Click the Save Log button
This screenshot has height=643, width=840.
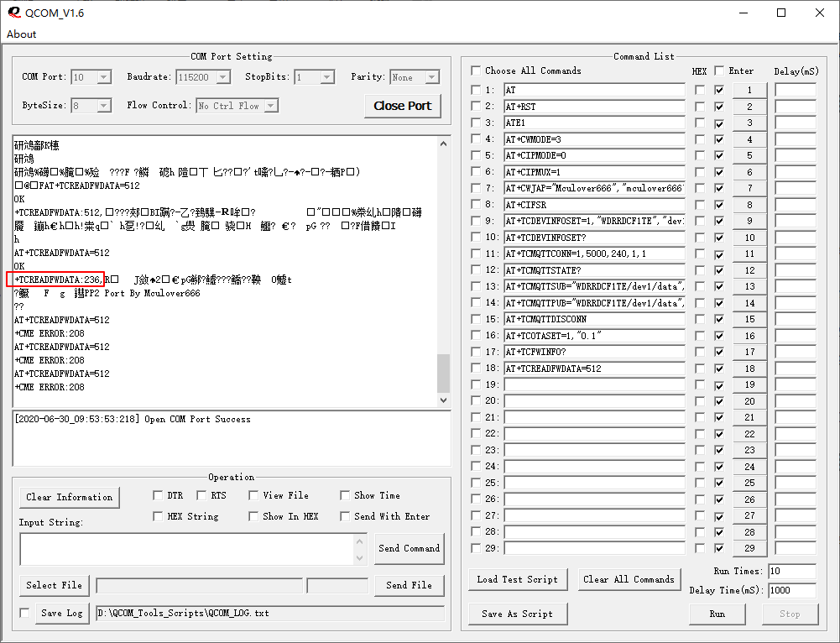pos(61,613)
